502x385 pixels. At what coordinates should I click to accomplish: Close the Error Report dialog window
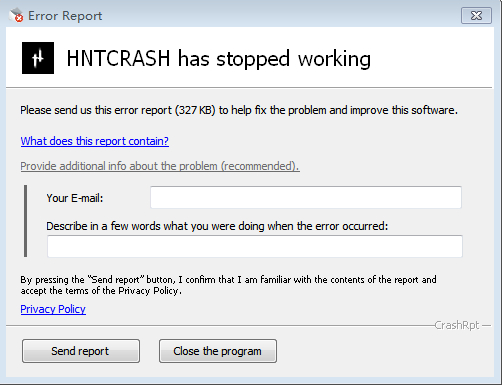476,16
